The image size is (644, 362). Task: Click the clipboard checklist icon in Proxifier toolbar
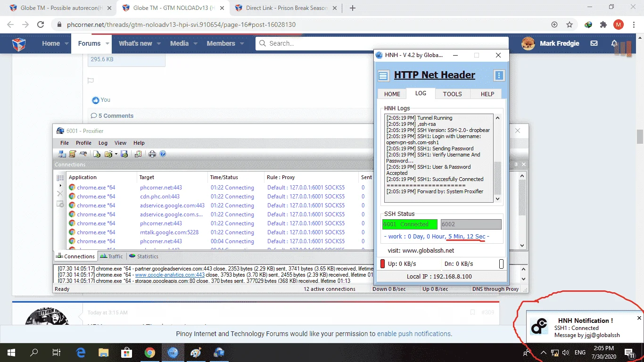[x=139, y=154]
